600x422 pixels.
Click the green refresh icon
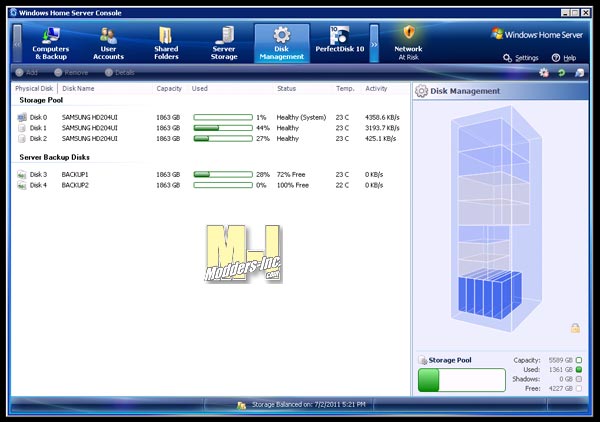[561, 72]
